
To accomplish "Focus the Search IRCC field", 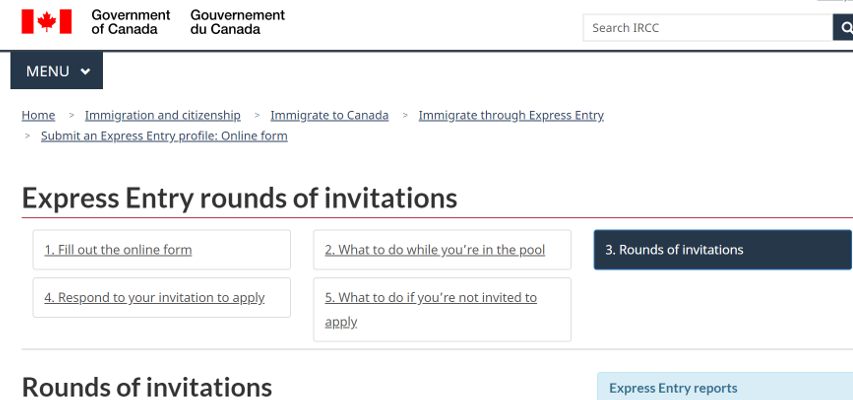I will click(708, 27).
